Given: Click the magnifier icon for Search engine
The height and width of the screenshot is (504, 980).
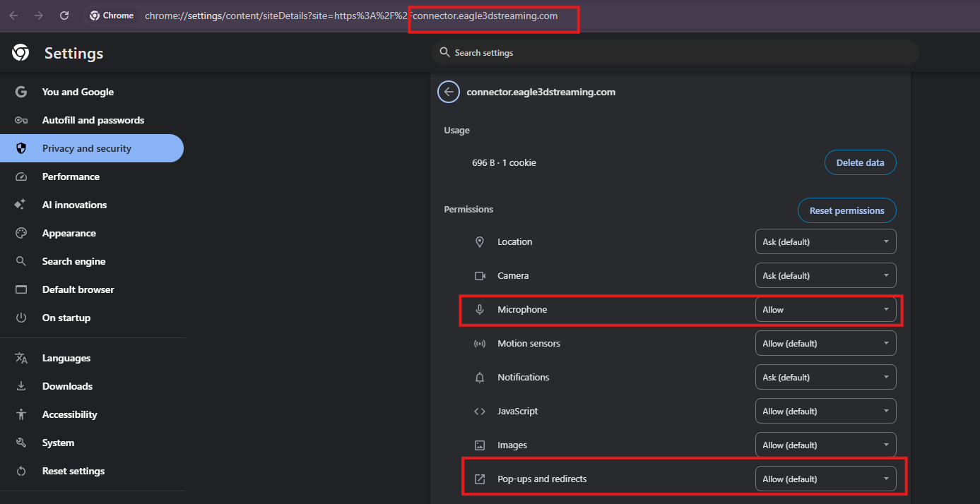Looking at the screenshot, I should pyautogui.click(x=21, y=261).
